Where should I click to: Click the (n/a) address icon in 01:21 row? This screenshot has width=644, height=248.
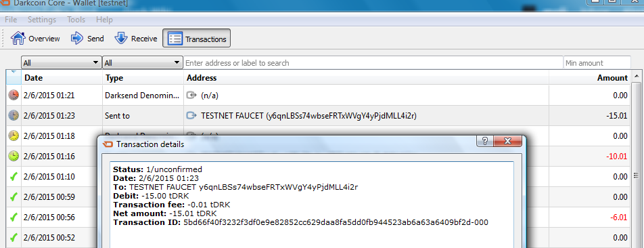191,96
